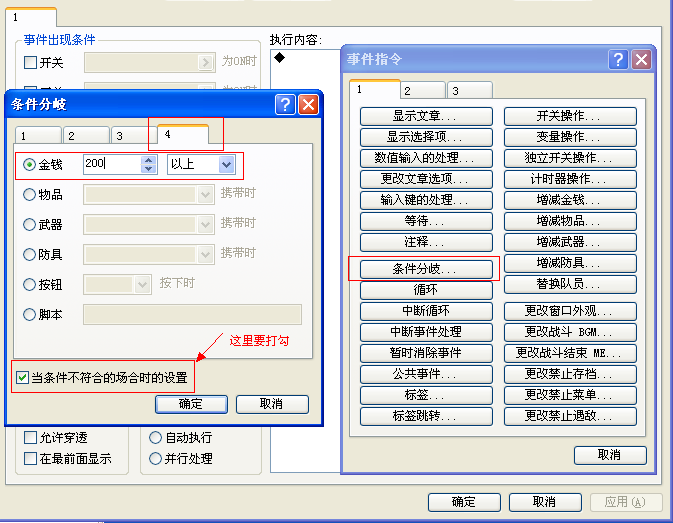Switch to tab 3 in 条件分歧
This screenshot has width=673, height=523.
(134, 136)
